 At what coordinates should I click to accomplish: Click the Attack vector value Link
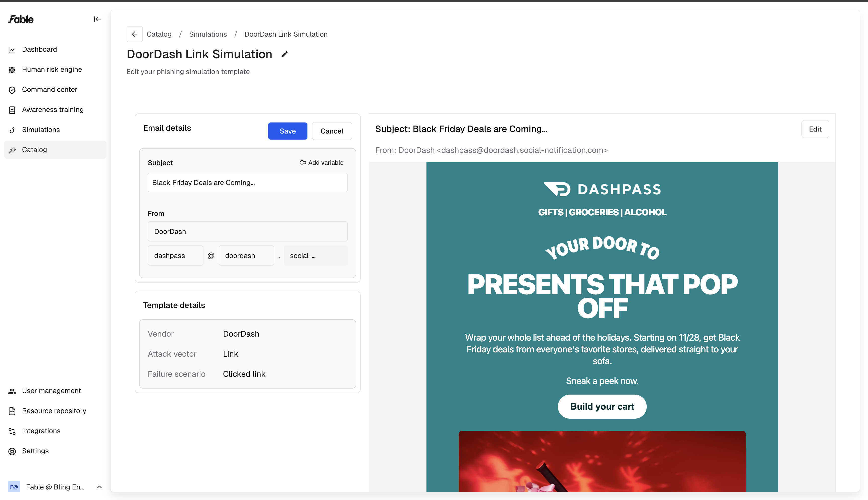click(x=231, y=354)
